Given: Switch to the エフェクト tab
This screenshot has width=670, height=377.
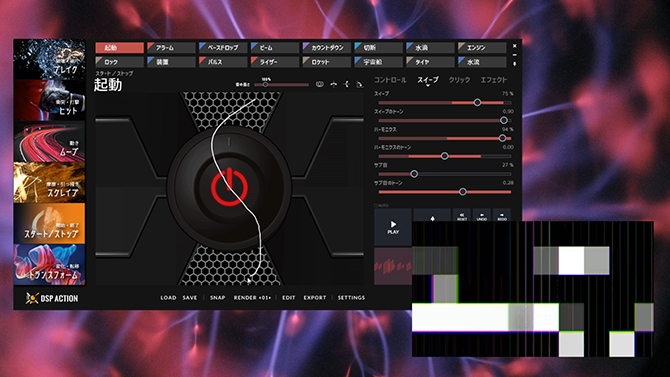Looking at the screenshot, I should point(494,80).
